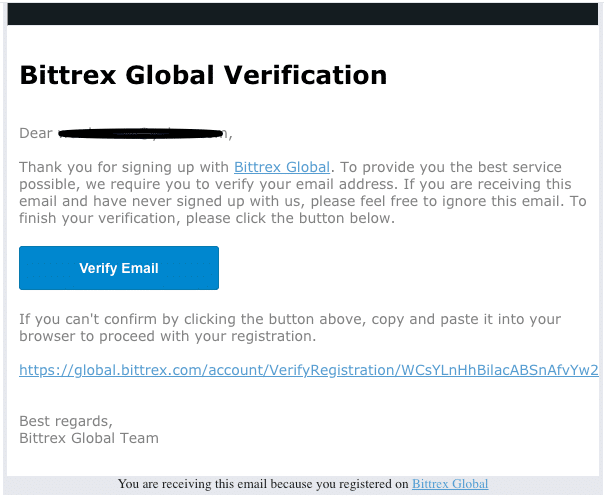604x497 pixels.
Task: Click 'To provide you the best service' text
Action: pos(451,167)
